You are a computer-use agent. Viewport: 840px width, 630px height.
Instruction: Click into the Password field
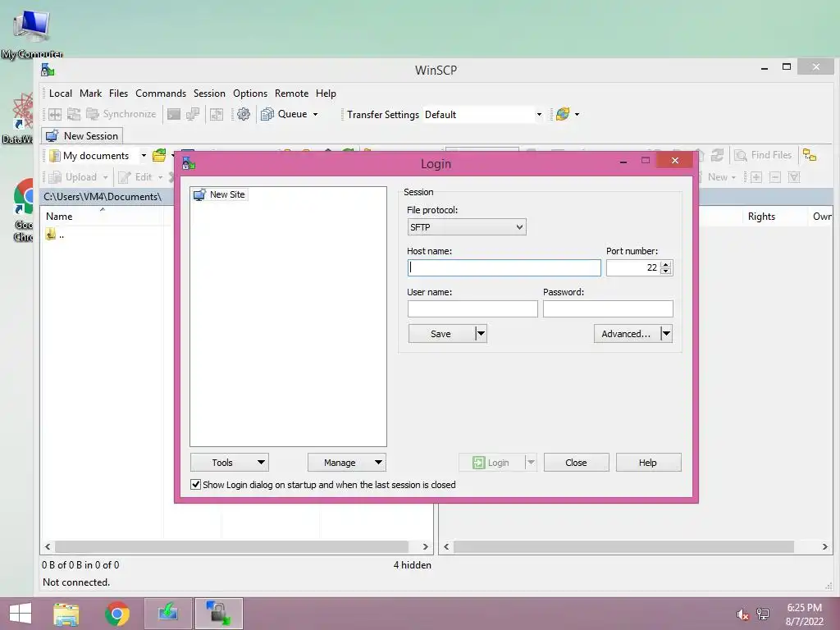click(608, 309)
